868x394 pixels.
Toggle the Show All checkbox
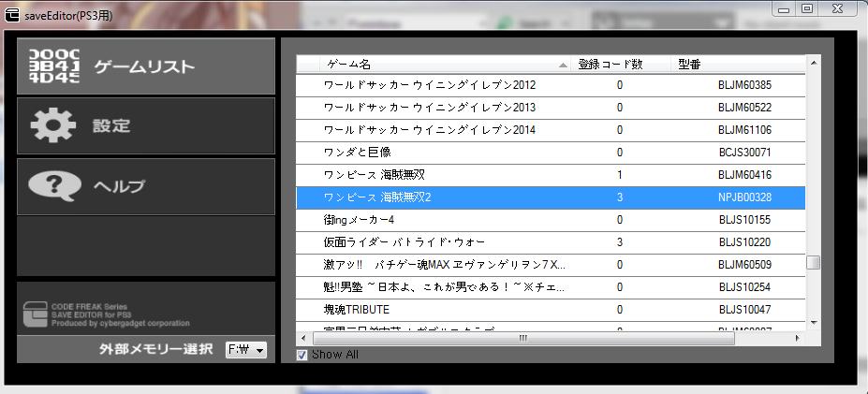302,356
